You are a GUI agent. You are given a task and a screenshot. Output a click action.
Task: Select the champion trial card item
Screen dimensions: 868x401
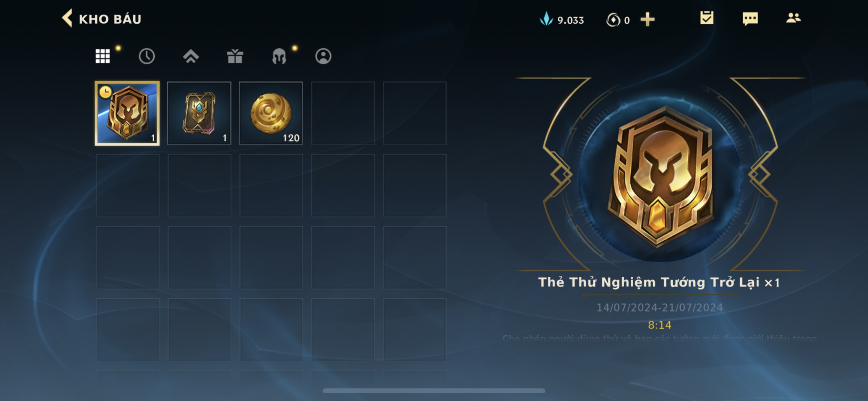127,113
